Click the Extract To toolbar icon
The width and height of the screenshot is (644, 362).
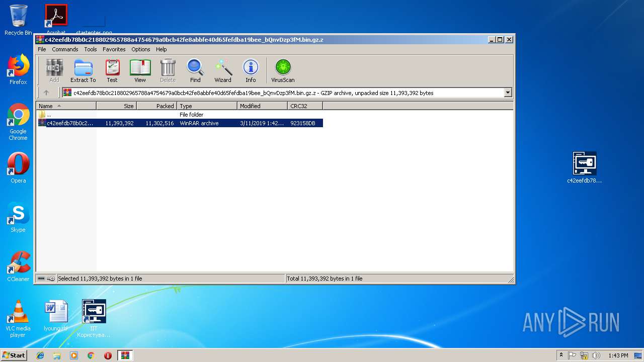[x=83, y=71]
